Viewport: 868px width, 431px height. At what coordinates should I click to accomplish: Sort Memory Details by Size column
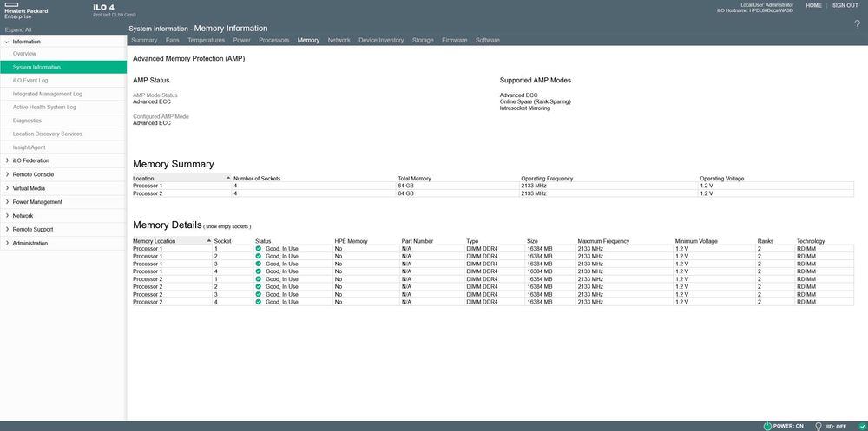pos(533,241)
